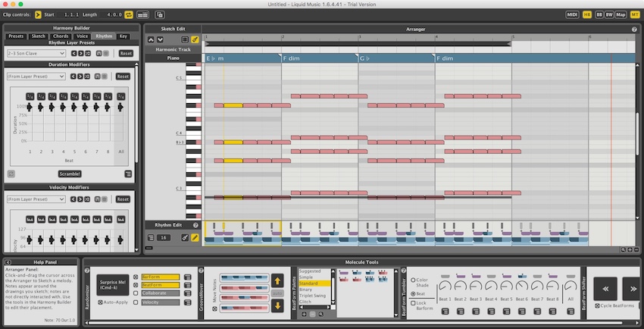Screen dimensions: 644x329
Task: Select the yellow pencil tool in Rhythm Edit
Action: pos(195,238)
